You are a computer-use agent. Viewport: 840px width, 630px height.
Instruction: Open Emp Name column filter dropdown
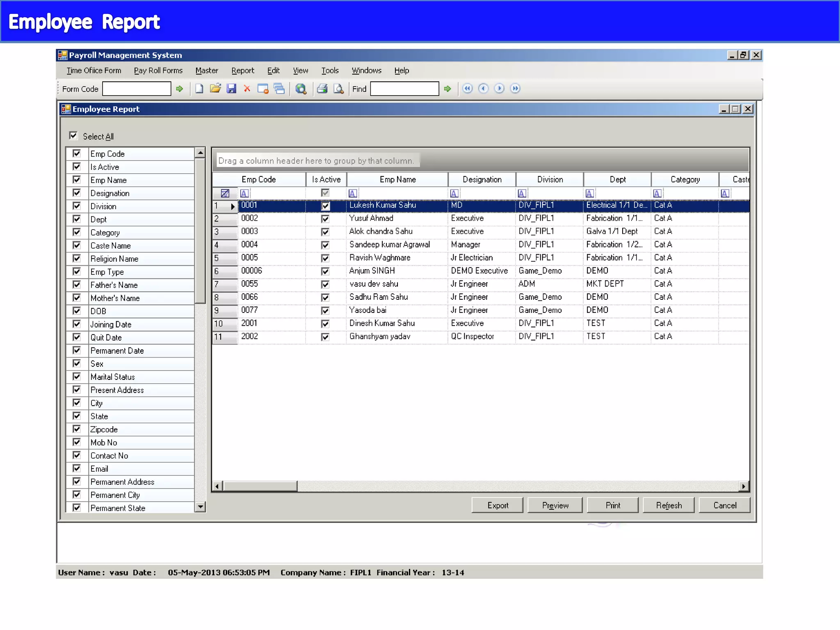click(x=353, y=193)
